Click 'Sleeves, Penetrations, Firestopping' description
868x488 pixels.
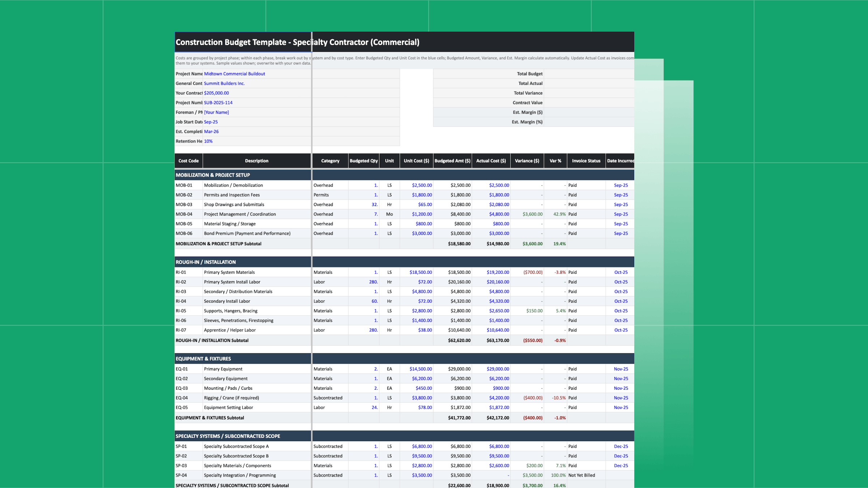click(238, 320)
